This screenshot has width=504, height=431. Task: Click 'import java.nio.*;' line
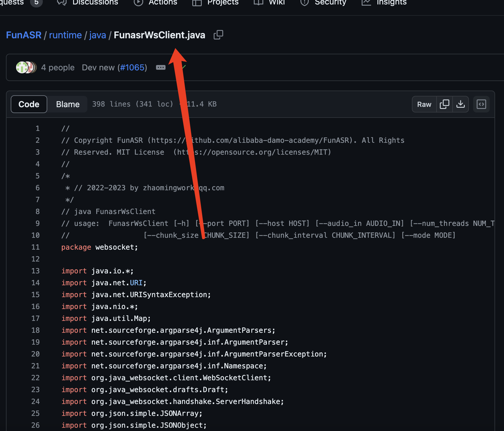pyautogui.click(x=100, y=307)
